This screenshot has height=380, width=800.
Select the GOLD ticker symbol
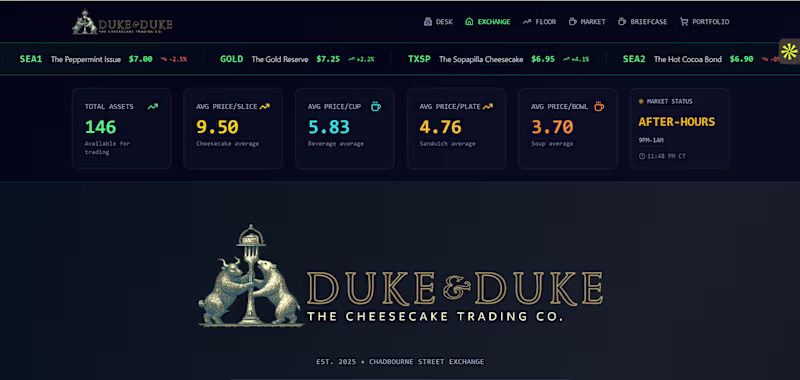coord(232,59)
